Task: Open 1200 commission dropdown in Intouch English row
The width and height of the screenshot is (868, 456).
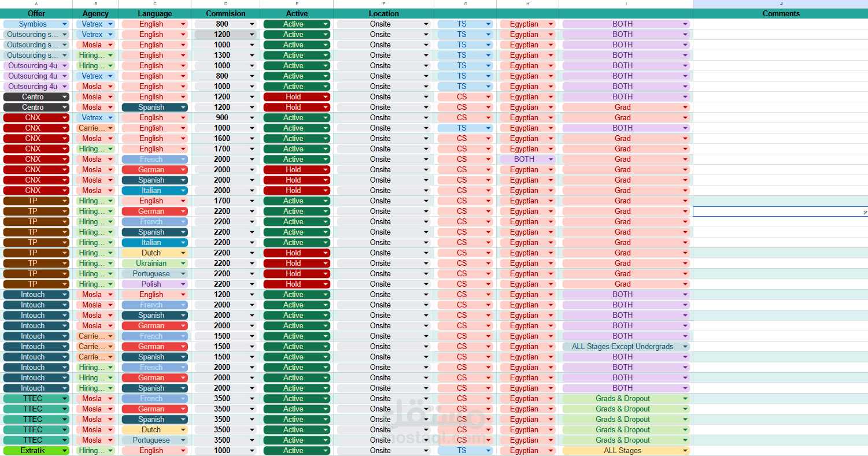Action: pos(226,295)
